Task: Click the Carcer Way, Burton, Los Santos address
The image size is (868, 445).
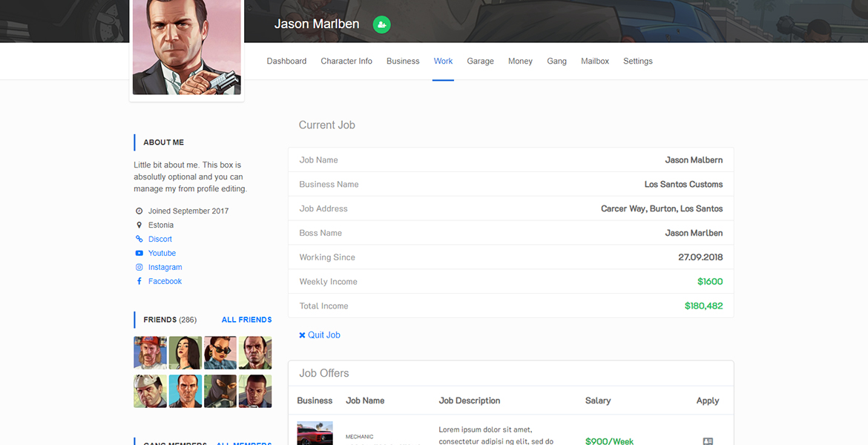Action: [662, 208]
